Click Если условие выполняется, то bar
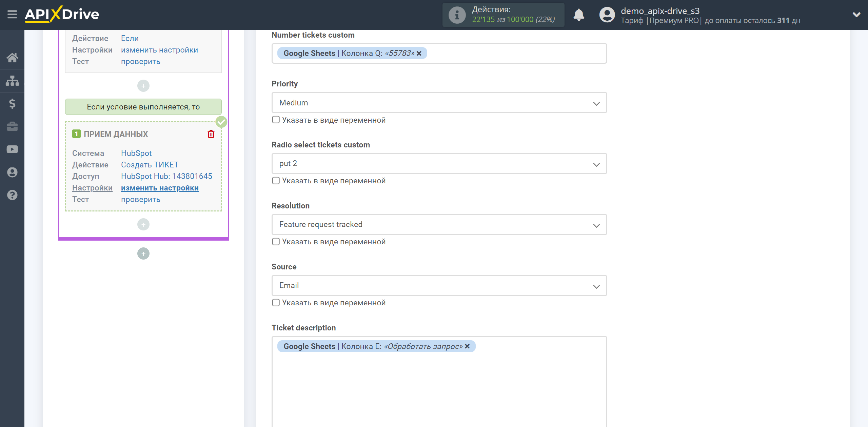 pos(143,107)
